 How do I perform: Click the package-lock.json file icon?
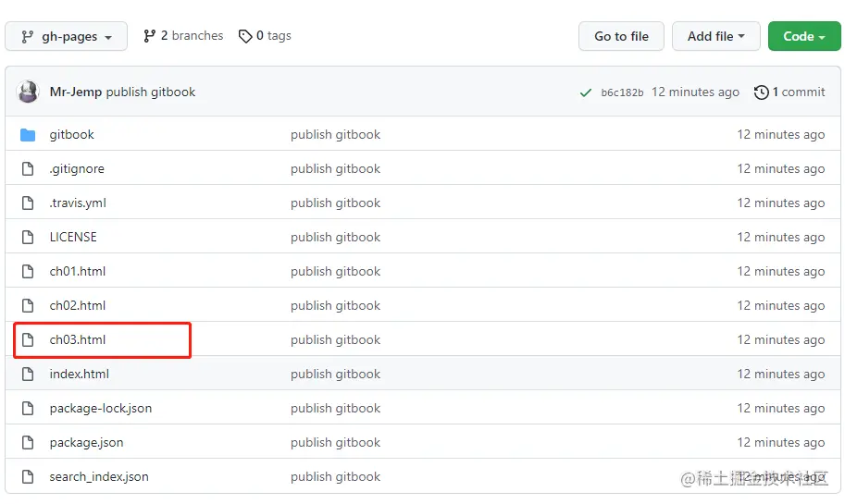pos(28,409)
